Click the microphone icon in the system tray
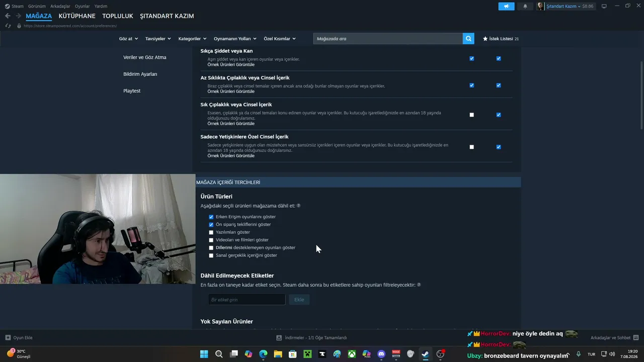644x362 pixels. 579,354
